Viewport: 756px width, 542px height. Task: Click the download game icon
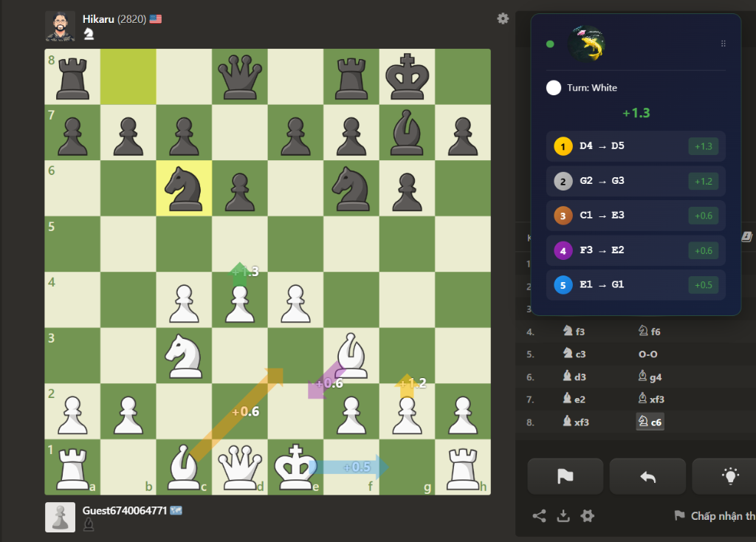563,516
